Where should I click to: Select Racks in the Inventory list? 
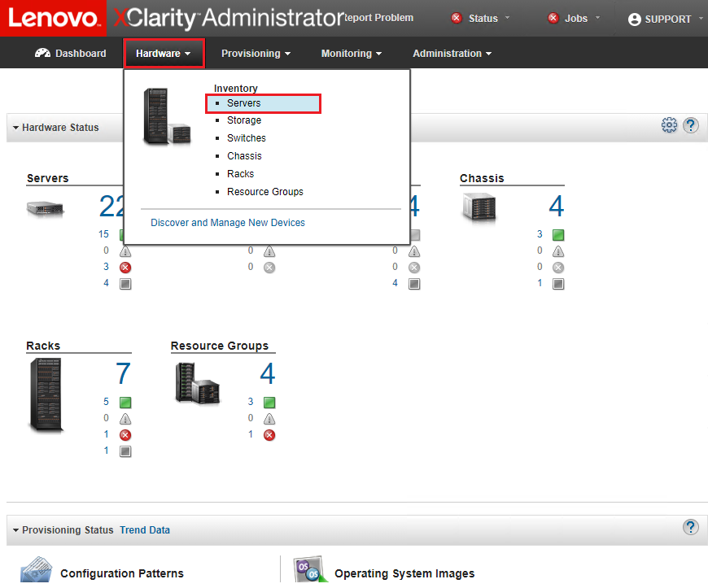pos(240,174)
